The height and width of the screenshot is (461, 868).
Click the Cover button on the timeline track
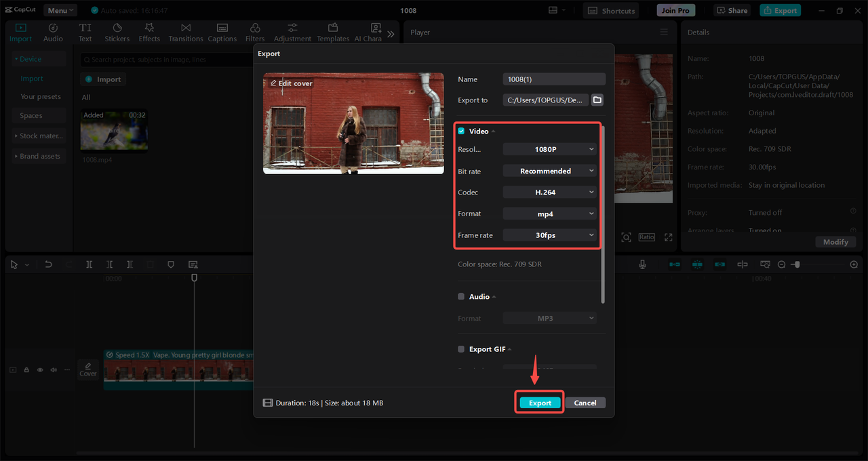point(88,369)
